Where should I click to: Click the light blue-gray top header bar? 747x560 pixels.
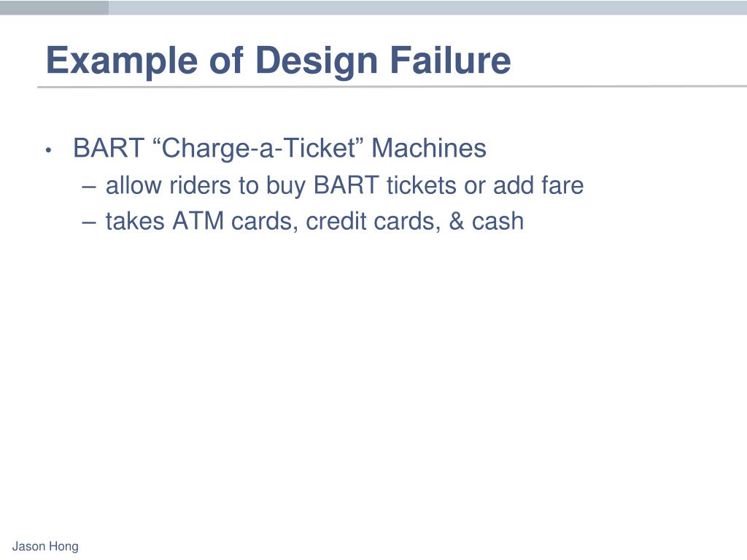point(427,7)
